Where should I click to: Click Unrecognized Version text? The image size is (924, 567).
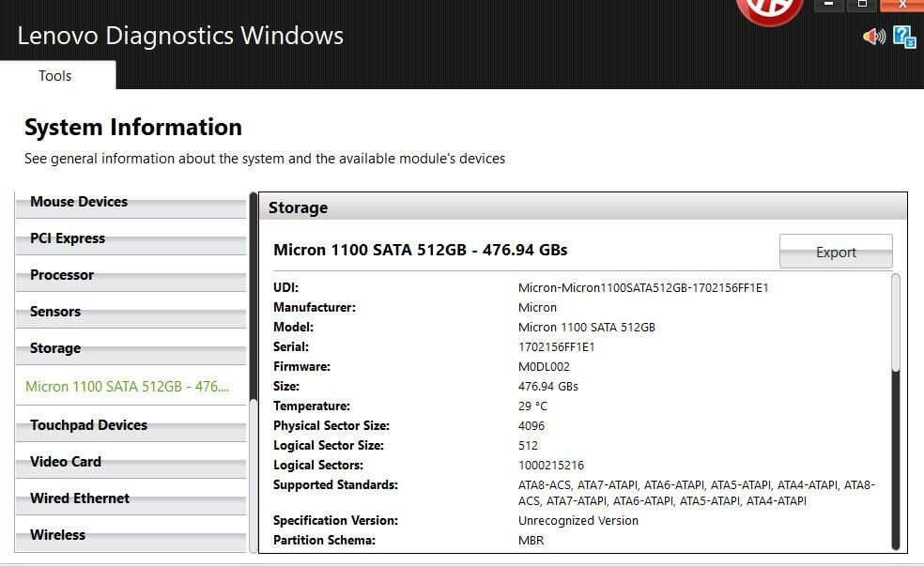pyautogui.click(x=578, y=520)
